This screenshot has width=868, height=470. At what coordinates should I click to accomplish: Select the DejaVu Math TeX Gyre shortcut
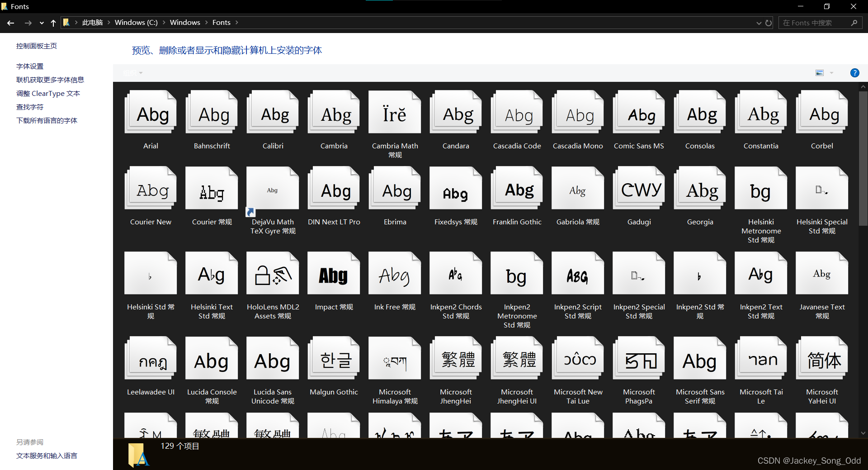[273, 188]
